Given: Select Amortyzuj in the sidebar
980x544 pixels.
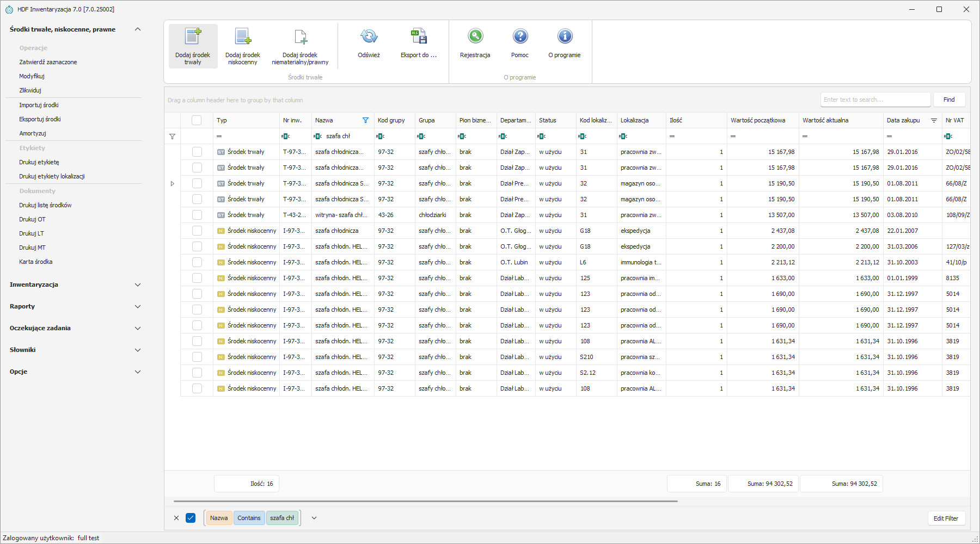Looking at the screenshot, I should [x=33, y=133].
